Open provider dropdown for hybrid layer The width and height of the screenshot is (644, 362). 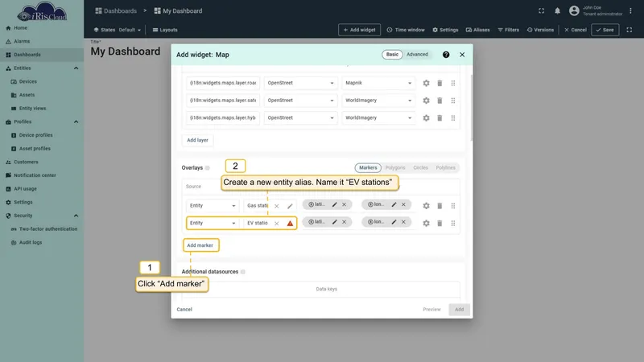tap(300, 117)
